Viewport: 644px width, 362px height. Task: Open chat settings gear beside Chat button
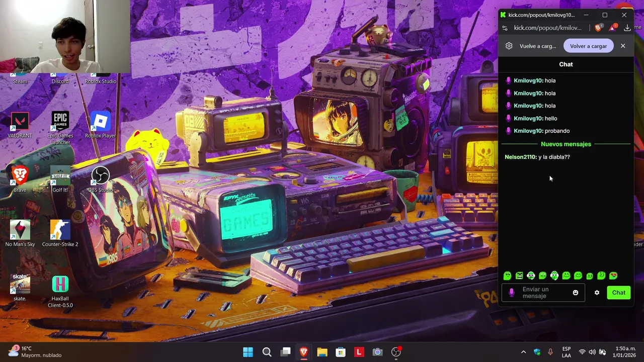point(597,293)
